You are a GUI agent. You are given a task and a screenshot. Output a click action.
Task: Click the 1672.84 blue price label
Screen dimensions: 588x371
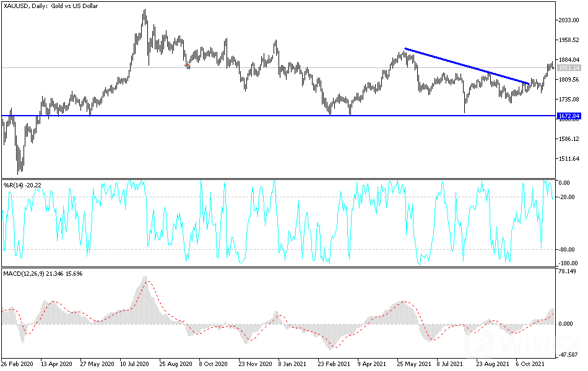point(568,116)
